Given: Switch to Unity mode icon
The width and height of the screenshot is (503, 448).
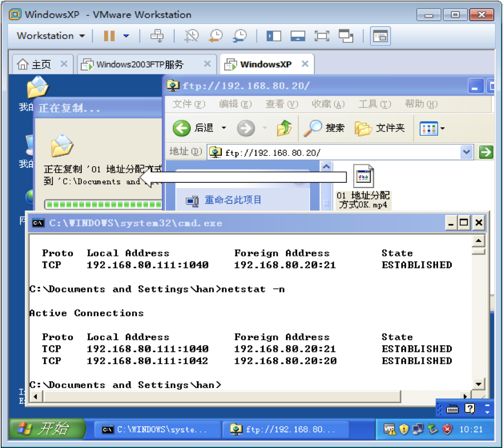Looking at the screenshot, I should point(346,36).
